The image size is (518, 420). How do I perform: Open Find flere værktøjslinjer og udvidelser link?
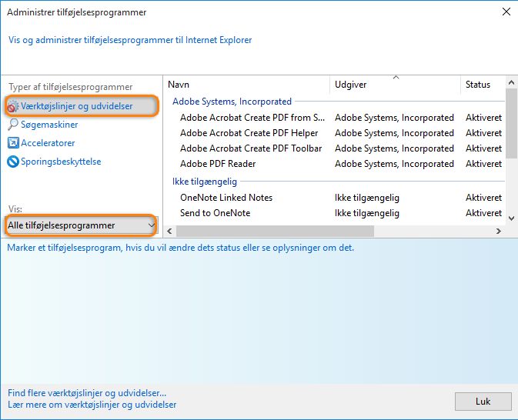point(86,393)
